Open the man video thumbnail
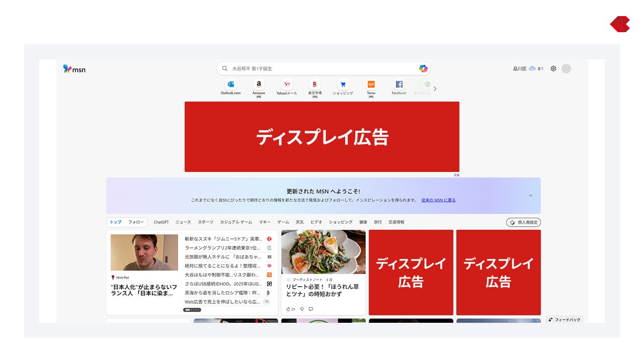Viewport: 644px width, 362px height. 144,252
